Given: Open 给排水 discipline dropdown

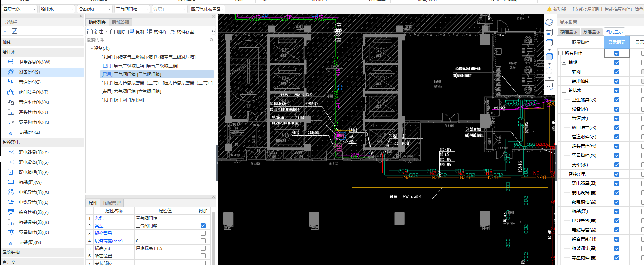Looking at the screenshot, I should tap(57, 9).
